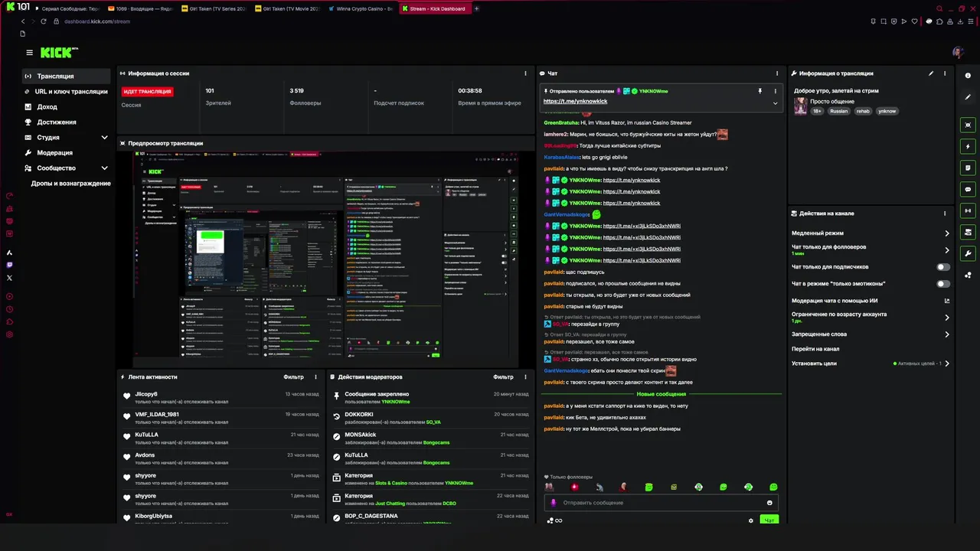Screen dimensions: 980x551
Task: Open Запрещенные слова settings
Action: (871, 334)
